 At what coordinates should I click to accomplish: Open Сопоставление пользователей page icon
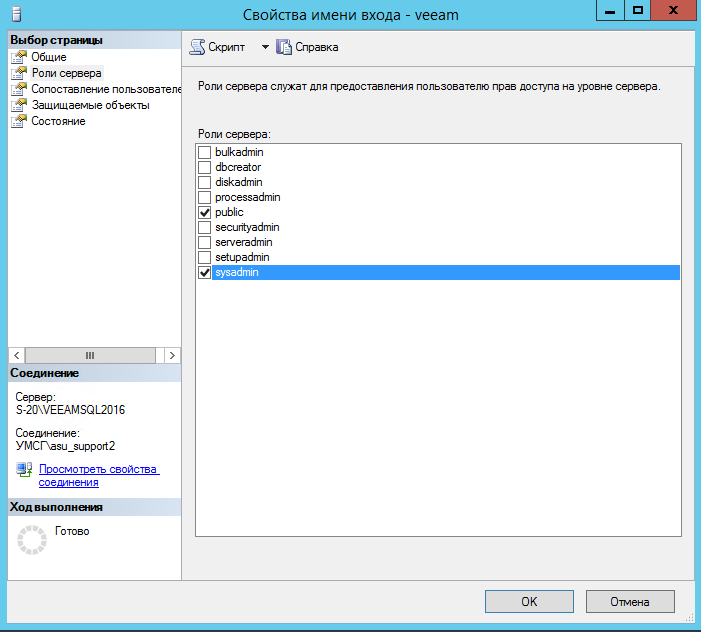18,90
